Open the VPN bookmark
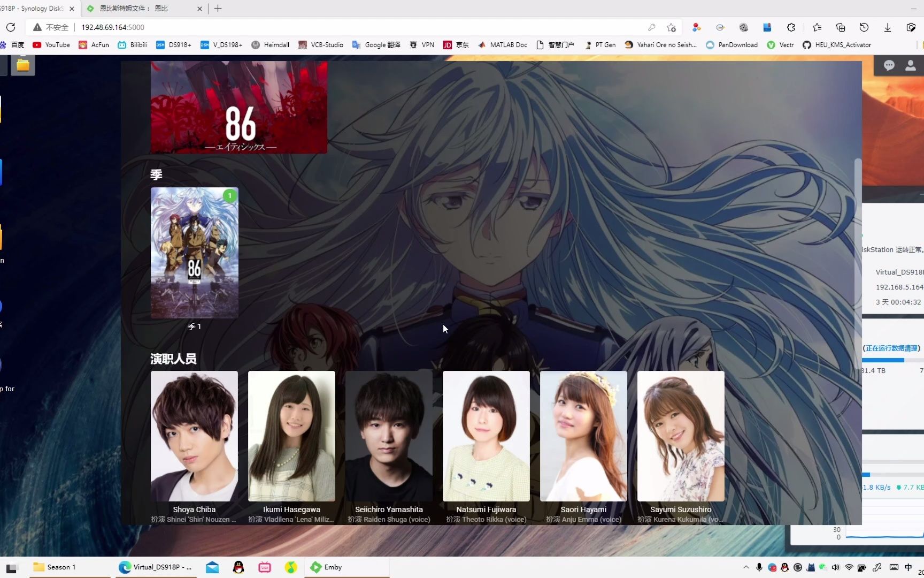Viewport: 924px width, 578px height. coord(422,45)
